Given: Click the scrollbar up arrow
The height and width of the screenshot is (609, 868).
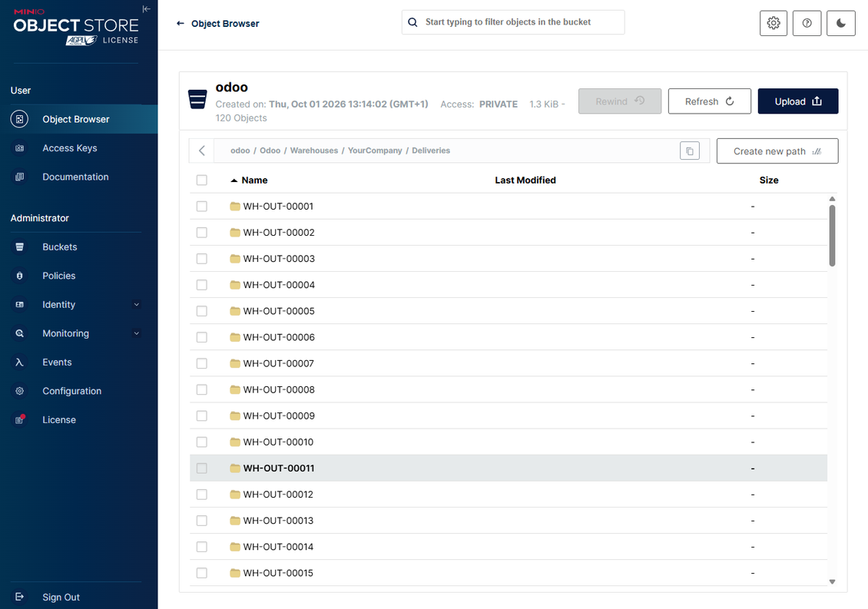Looking at the screenshot, I should (x=832, y=199).
